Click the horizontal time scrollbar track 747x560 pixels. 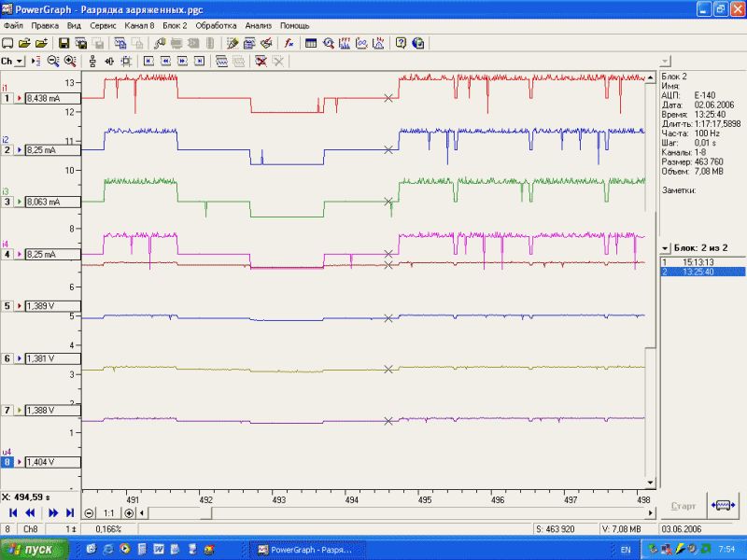pyautogui.click(x=420, y=512)
